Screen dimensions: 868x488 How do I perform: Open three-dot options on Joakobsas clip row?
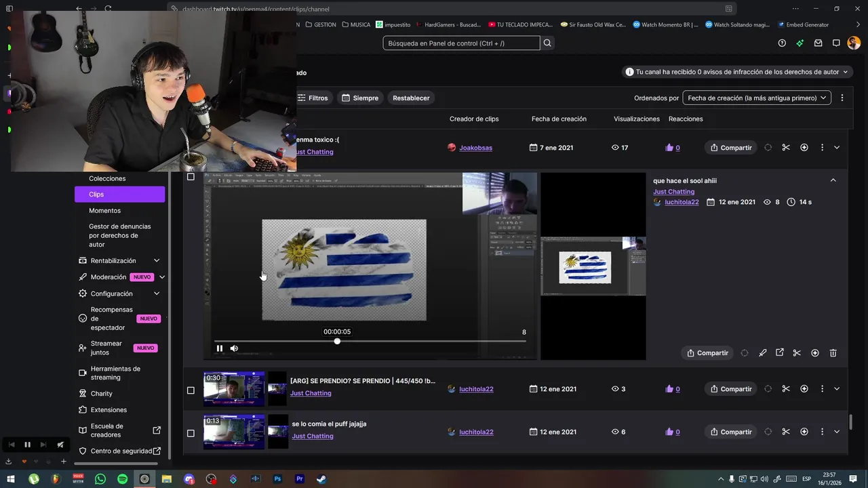click(x=822, y=148)
